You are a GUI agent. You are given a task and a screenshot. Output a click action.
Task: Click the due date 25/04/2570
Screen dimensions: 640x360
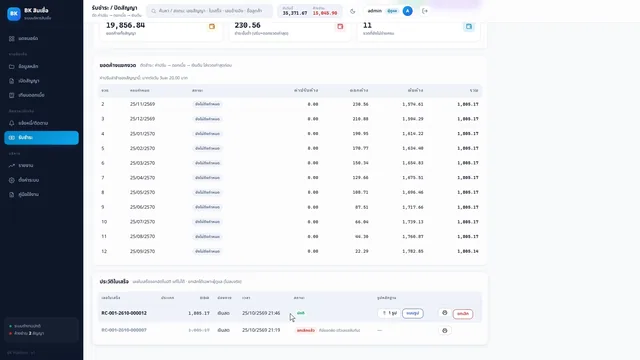pyautogui.click(x=142, y=178)
